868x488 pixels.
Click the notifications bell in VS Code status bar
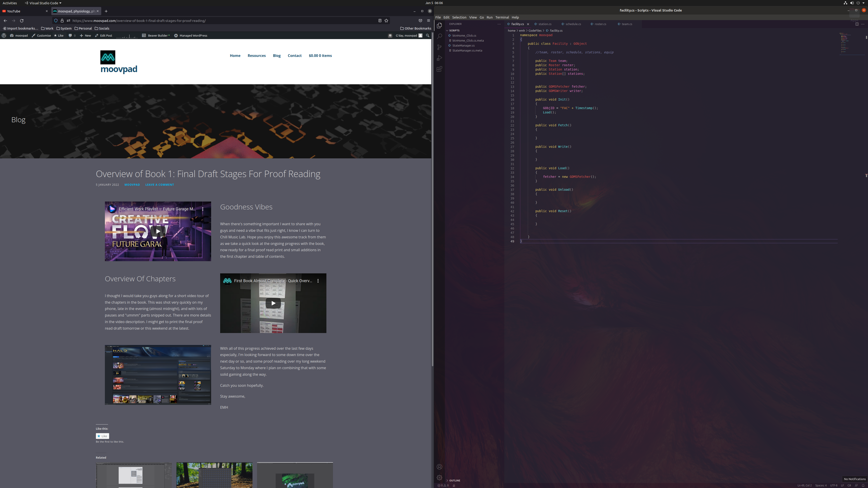point(863,485)
